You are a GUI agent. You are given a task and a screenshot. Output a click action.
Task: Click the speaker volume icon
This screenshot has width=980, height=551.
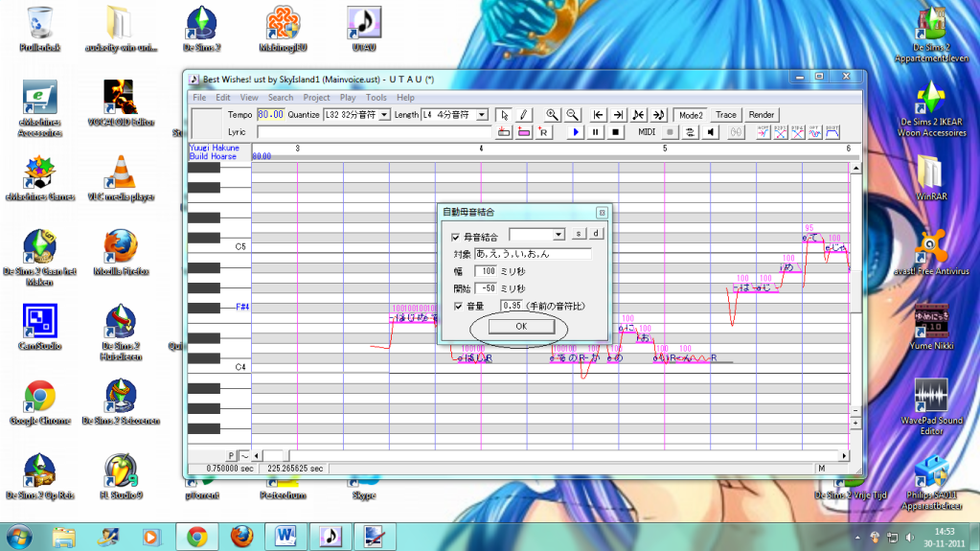(712, 132)
